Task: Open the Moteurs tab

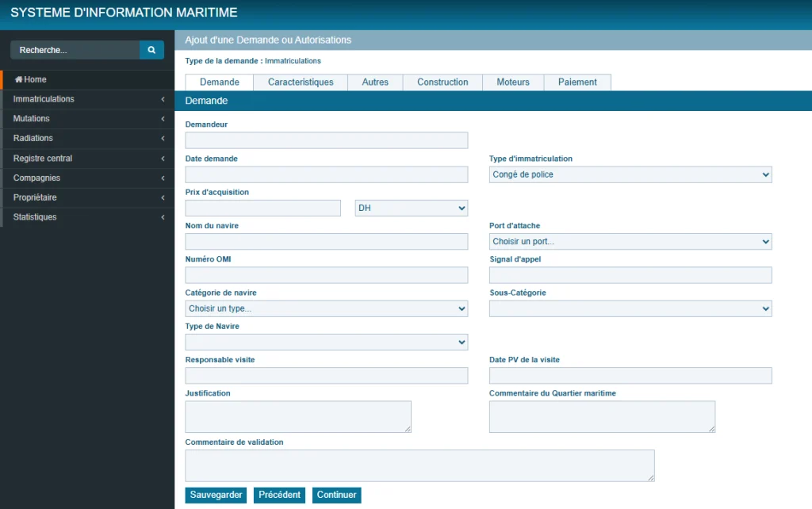Action: coord(512,82)
